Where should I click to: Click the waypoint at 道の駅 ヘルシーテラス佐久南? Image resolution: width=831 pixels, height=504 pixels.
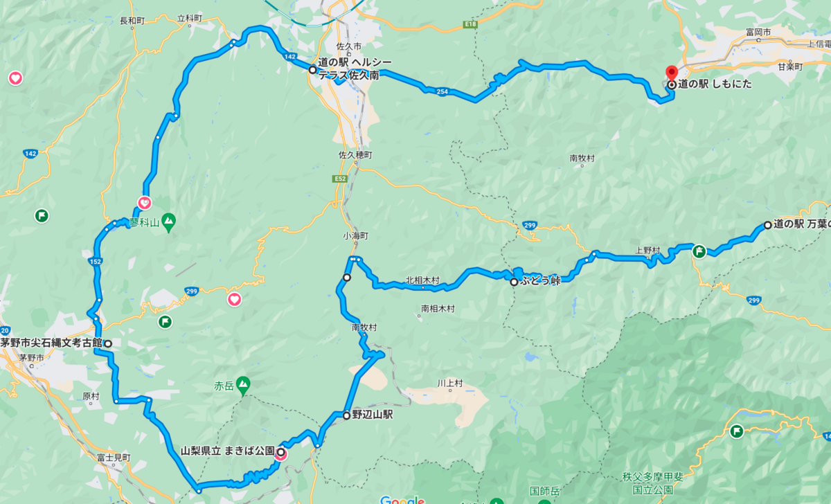312,70
